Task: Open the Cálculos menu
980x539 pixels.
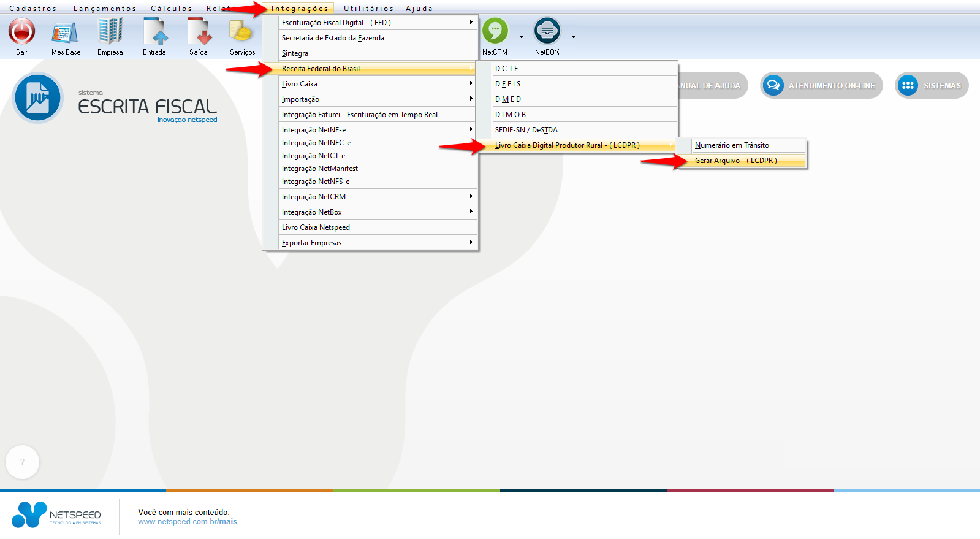Action: [x=172, y=9]
